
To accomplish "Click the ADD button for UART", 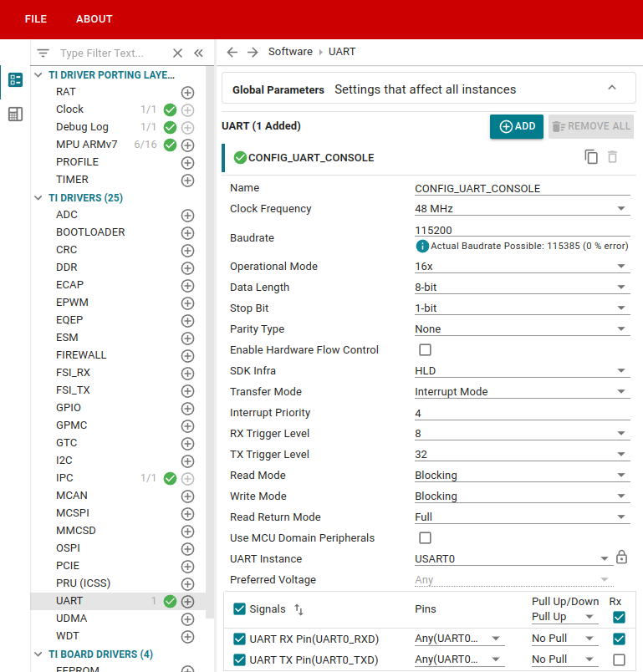I will click(516, 126).
